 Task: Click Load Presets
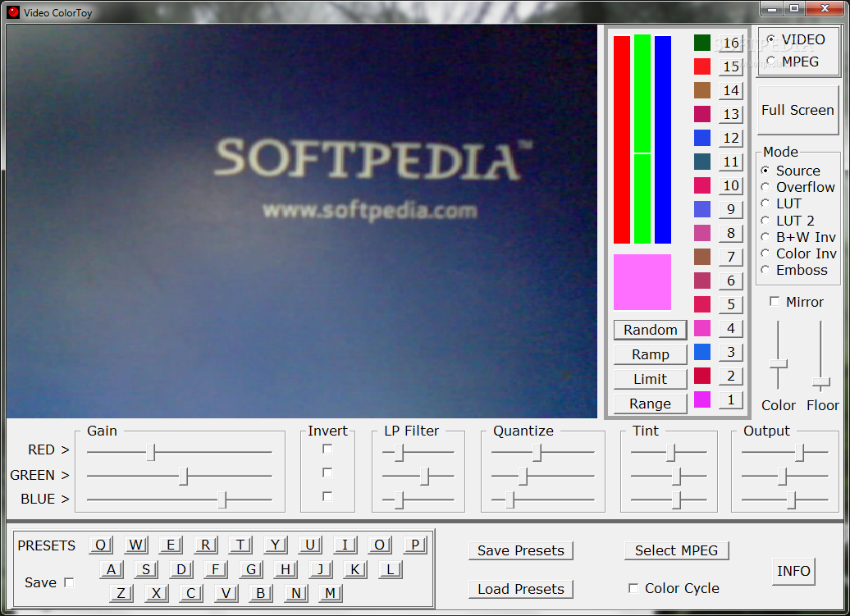520,589
